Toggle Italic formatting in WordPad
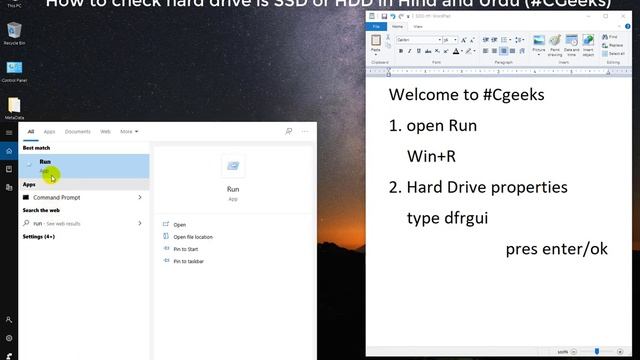This screenshot has height=360, width=640. click(410, 51)
